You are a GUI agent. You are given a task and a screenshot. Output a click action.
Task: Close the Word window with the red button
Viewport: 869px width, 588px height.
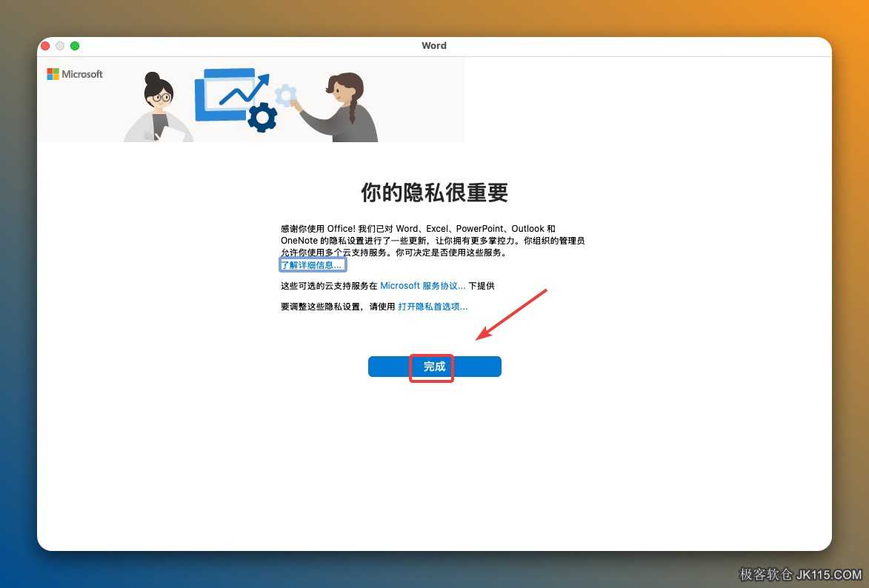45,46
